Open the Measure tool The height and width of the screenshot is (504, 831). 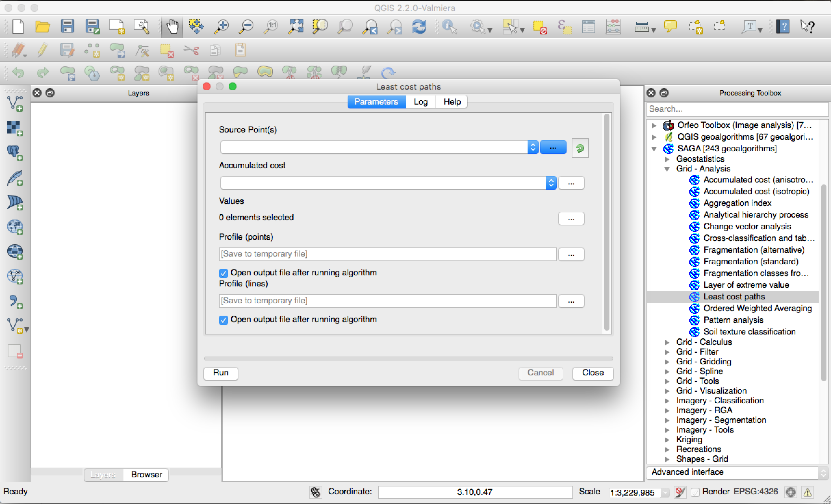tap(642, 27)
